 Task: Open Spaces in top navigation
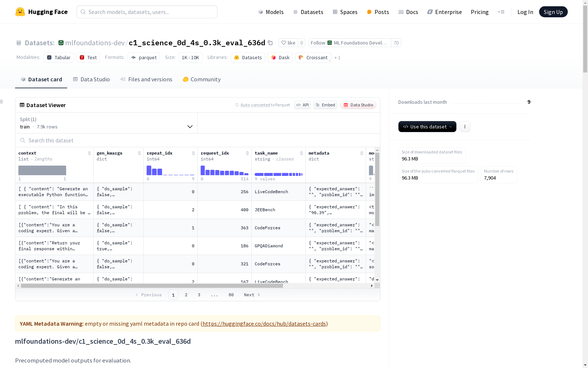(x=345, y=12)
